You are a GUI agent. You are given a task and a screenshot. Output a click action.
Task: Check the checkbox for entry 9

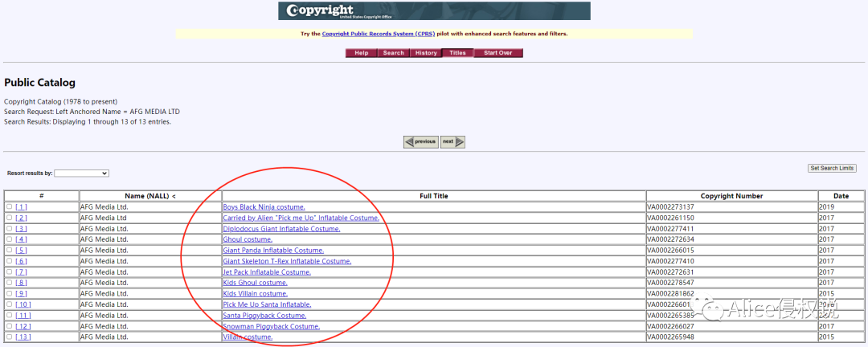[10, 293]
